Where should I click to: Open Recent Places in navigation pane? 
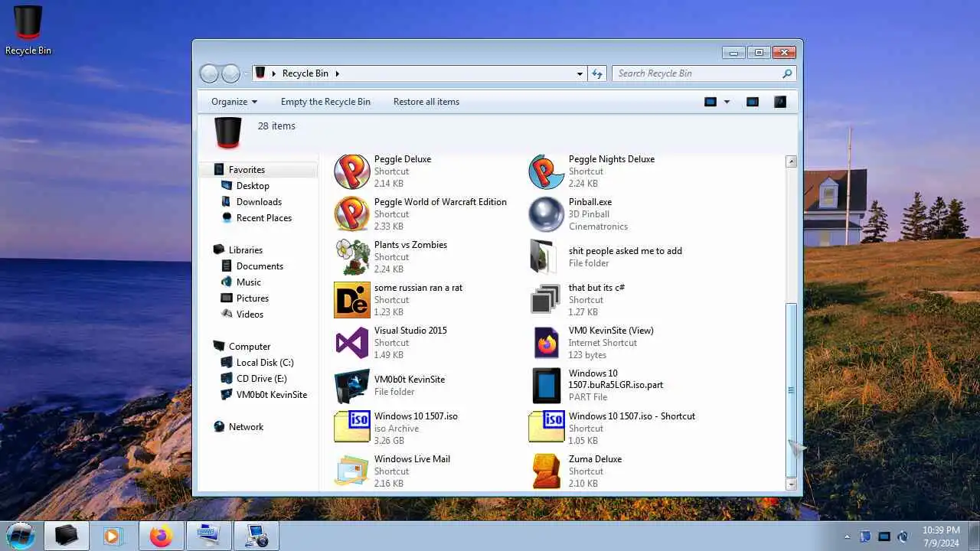(x=256, y=218)
